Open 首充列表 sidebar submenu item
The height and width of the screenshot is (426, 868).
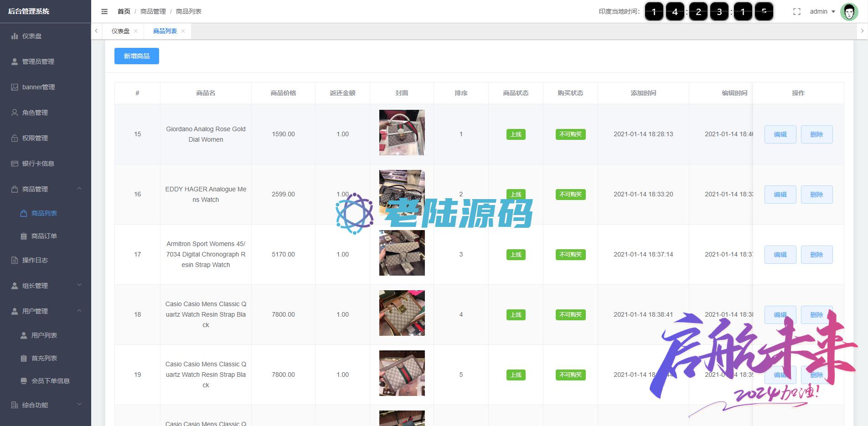click(x=46, y=358)
